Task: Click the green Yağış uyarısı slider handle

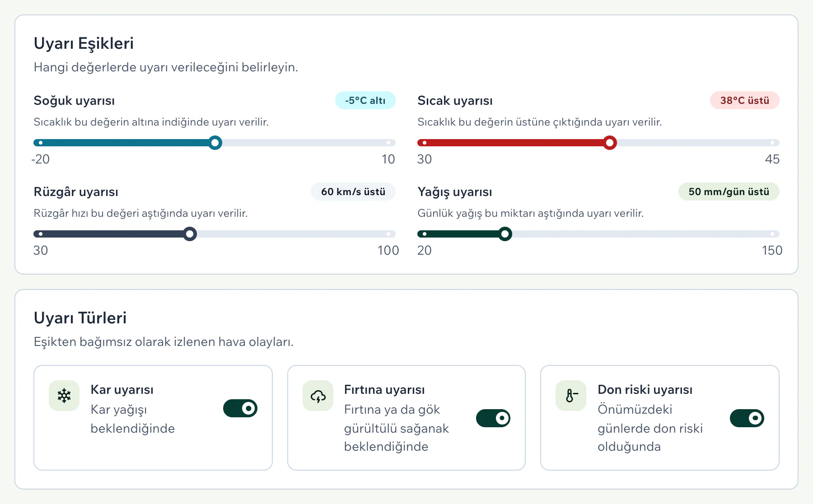Action: pyautogui.click(x=505, y=234)
